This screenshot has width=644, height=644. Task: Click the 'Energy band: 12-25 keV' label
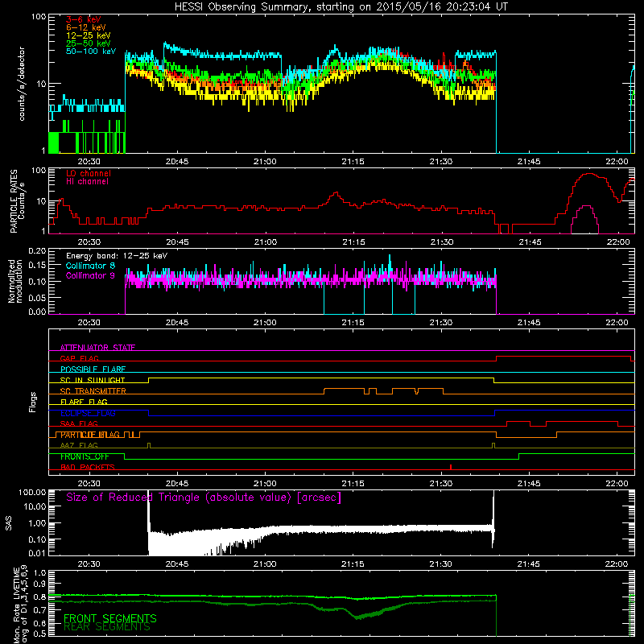[117, 256]
